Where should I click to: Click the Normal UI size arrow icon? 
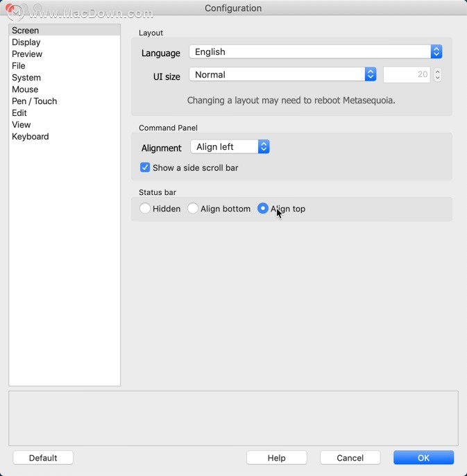coord(371,74)
